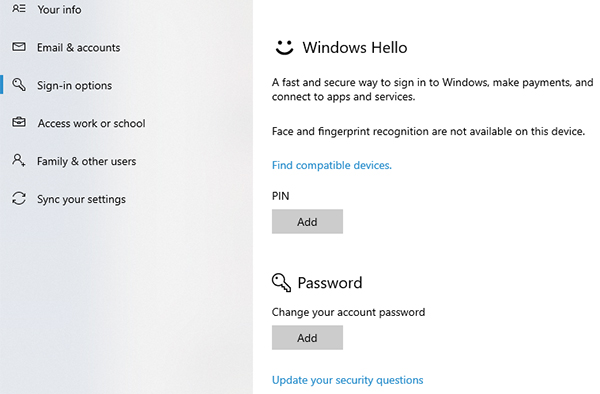Viewport: 600px width, 394px height.
Task: Select the Sign-in options text label
Action: tap(74, 85)
